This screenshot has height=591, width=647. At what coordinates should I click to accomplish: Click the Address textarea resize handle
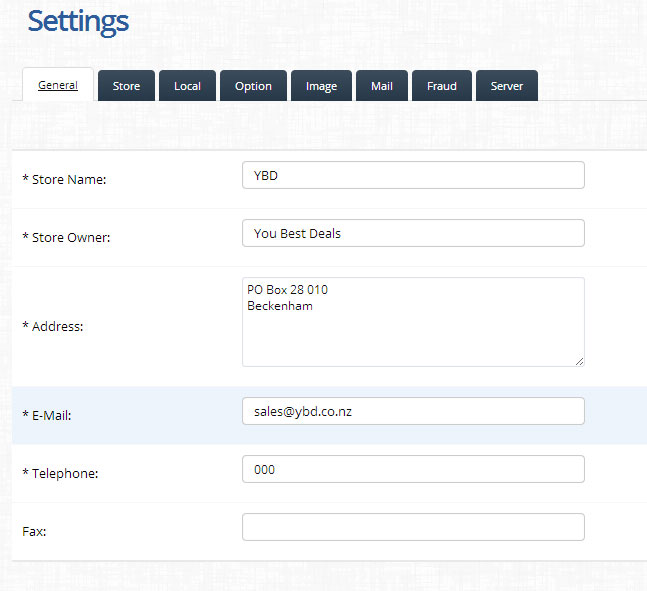pos(579,360)
